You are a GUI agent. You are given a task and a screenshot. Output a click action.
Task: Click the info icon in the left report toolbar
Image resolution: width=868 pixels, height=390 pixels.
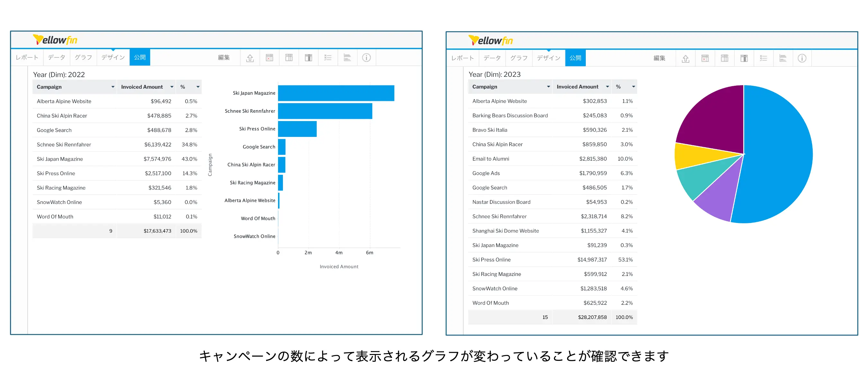tap(366, 58)
